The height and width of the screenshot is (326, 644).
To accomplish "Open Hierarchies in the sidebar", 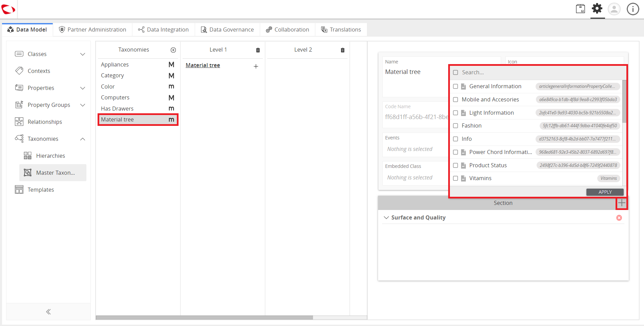I will pos(50,156).
